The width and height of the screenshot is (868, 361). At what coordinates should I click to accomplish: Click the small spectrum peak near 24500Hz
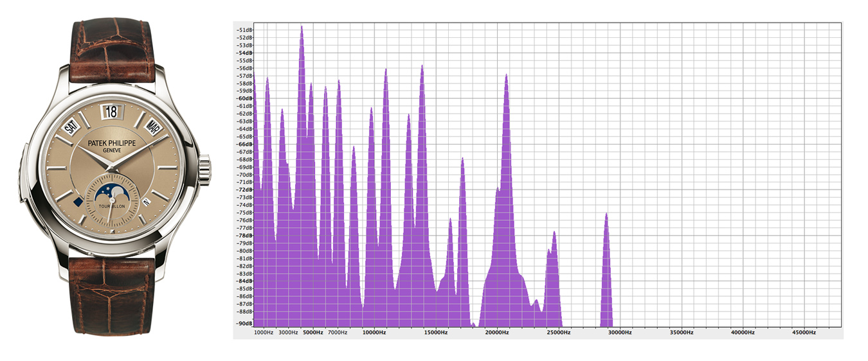click(x=554, y=279)
